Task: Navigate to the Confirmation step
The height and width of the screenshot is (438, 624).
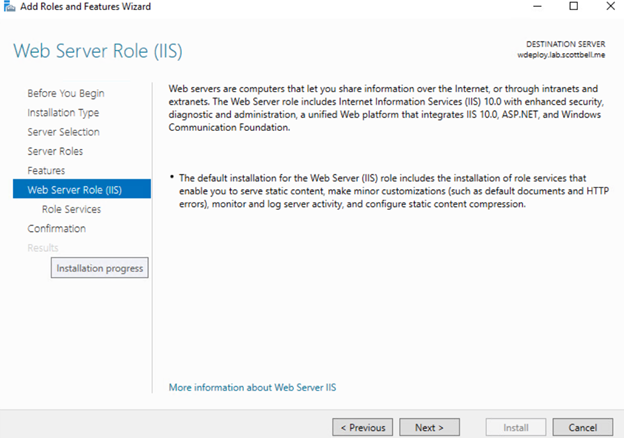Action: click(57, 228)
